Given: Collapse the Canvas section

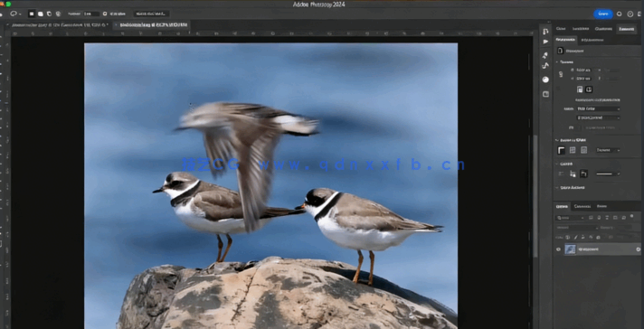Looking at the screenshot, I should click(557, 62).
